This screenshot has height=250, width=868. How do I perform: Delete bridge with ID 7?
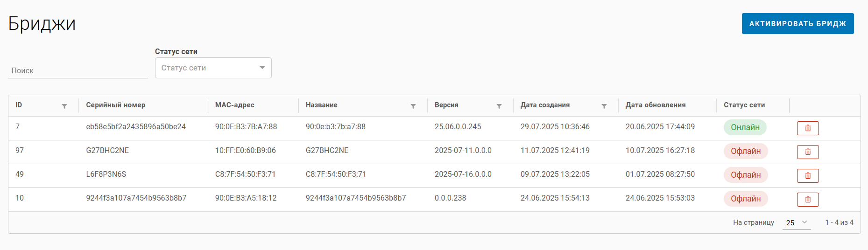[808, 128]
